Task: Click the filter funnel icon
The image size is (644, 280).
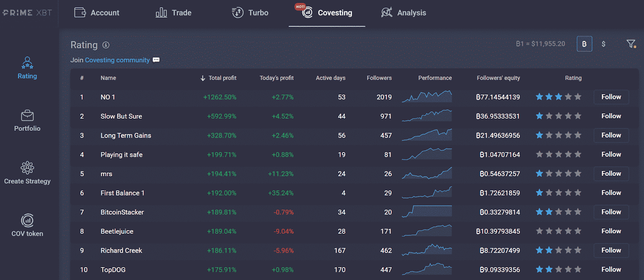Action: [x=631, y=44]
